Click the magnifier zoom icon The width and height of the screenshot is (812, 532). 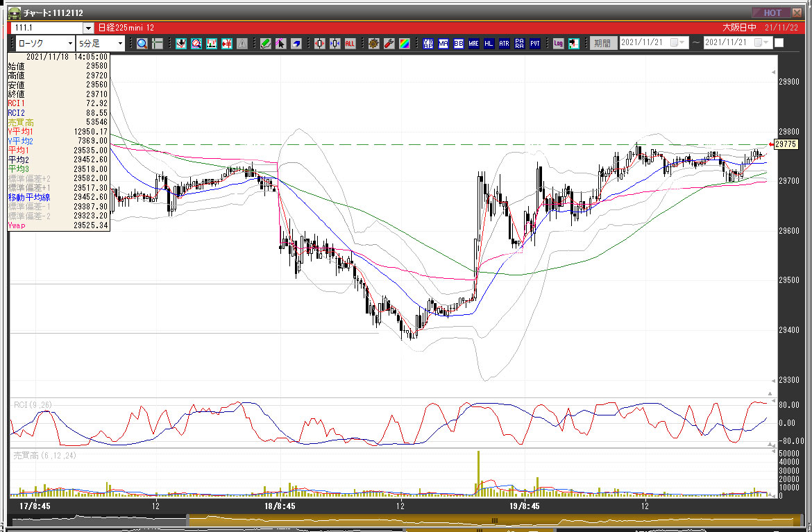click(x=142, y=44)
